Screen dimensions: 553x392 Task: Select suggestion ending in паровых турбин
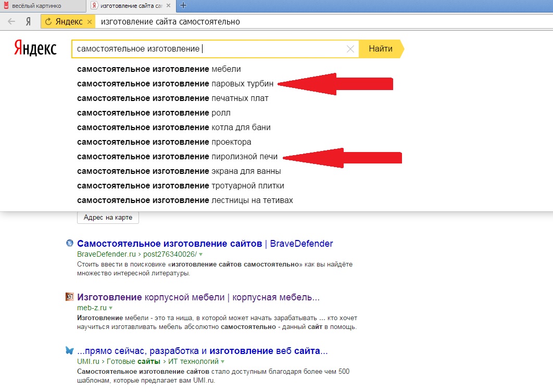point(175,84)
